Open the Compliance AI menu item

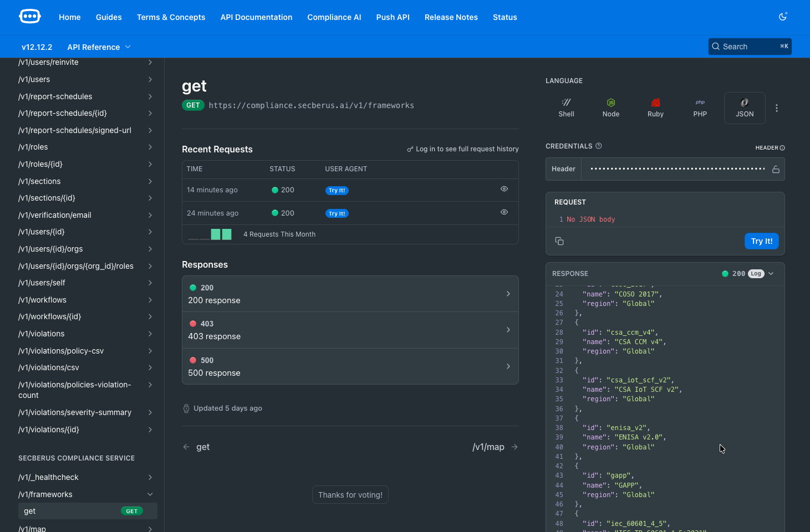[x=334, y=17]
